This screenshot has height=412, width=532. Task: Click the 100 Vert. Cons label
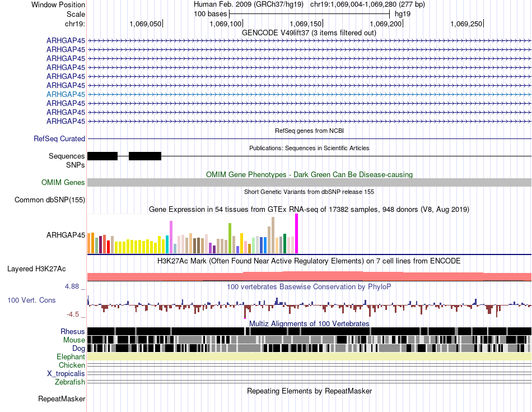coord(31,300)
